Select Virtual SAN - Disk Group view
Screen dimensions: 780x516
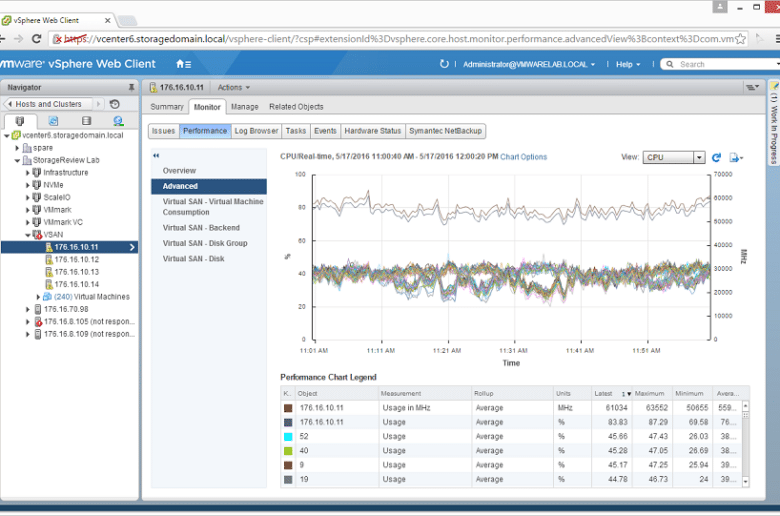[x=205, y=243]
